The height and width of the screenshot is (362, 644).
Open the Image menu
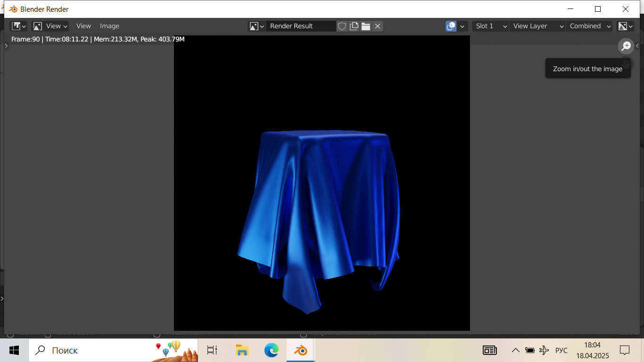pos(109,26)
